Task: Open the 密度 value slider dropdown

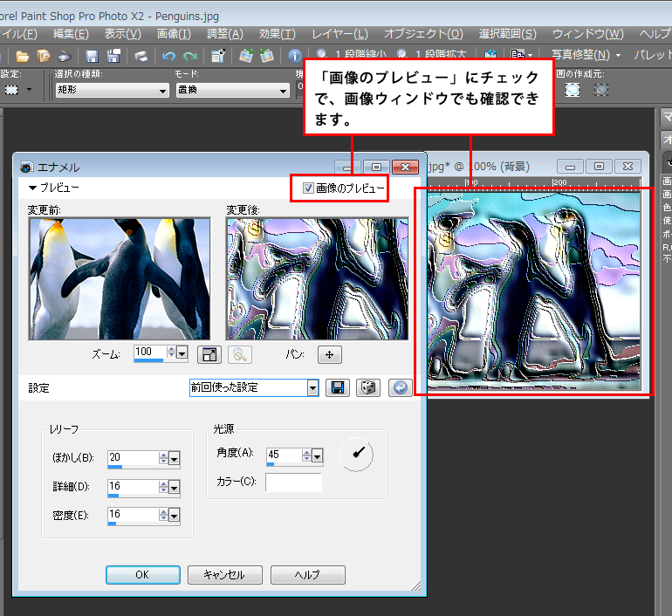Action: point(174,517)
